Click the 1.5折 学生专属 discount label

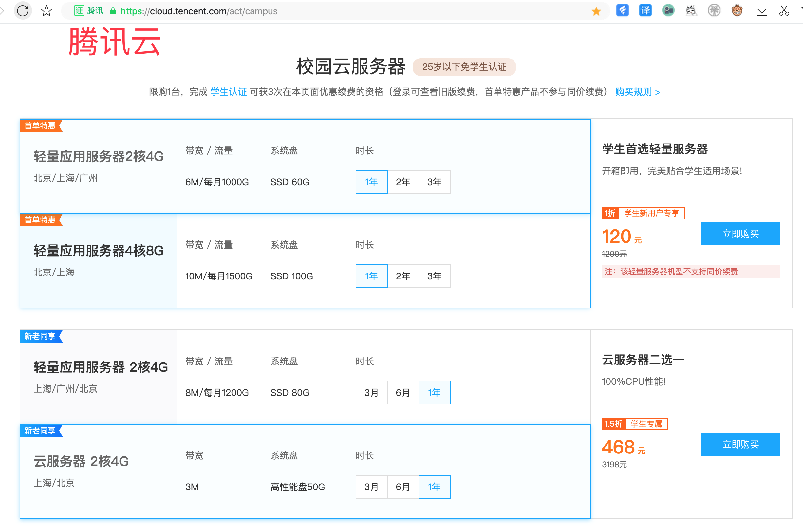(635, 424)
